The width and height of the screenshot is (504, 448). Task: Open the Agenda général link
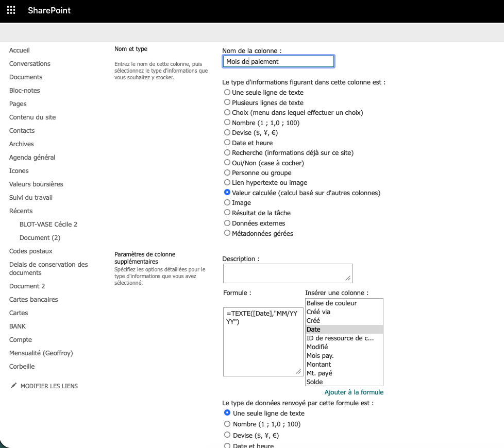pyautogui.click(x=32, y=158)
